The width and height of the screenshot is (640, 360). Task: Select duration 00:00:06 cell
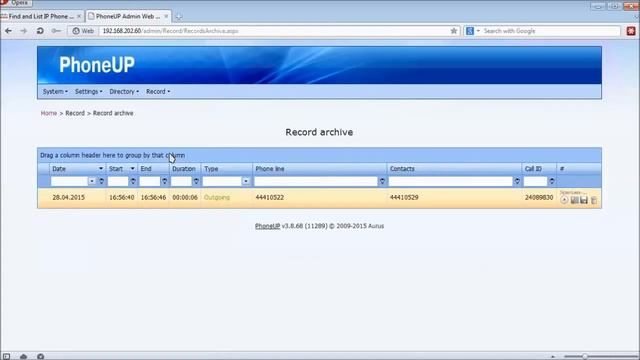coord(185,198)
